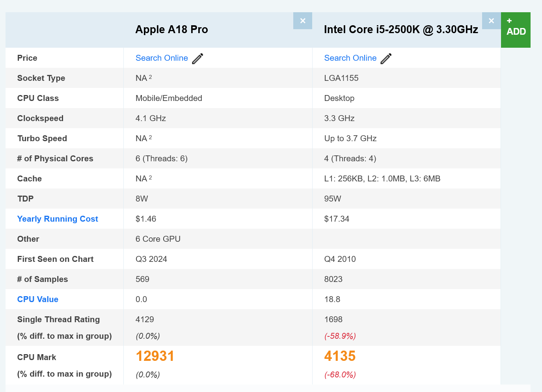Select the 4.1 GHz clockspeed value
542x392 pixels.
[151, 118]
